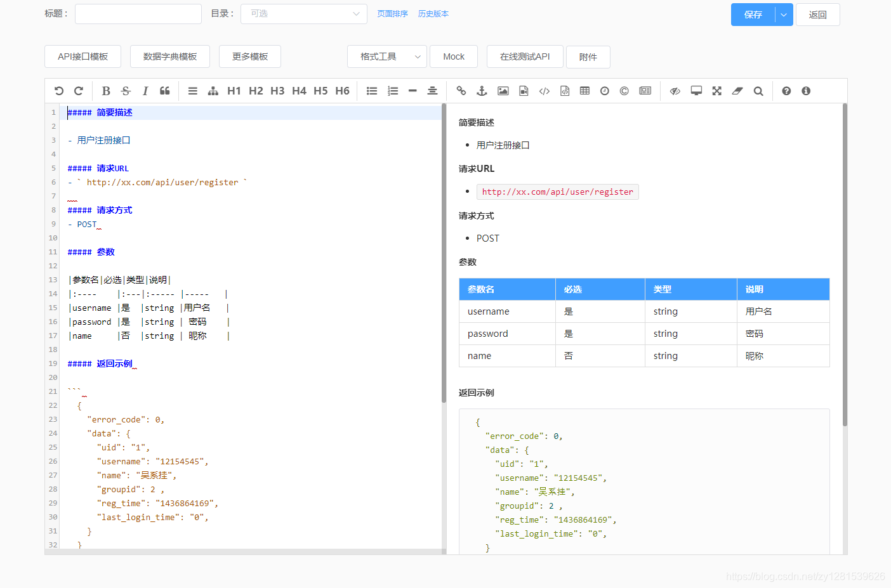Insert a horizontal rule
Image resolution: width=891 pixels, height=588 pixels.
[412, 91]
